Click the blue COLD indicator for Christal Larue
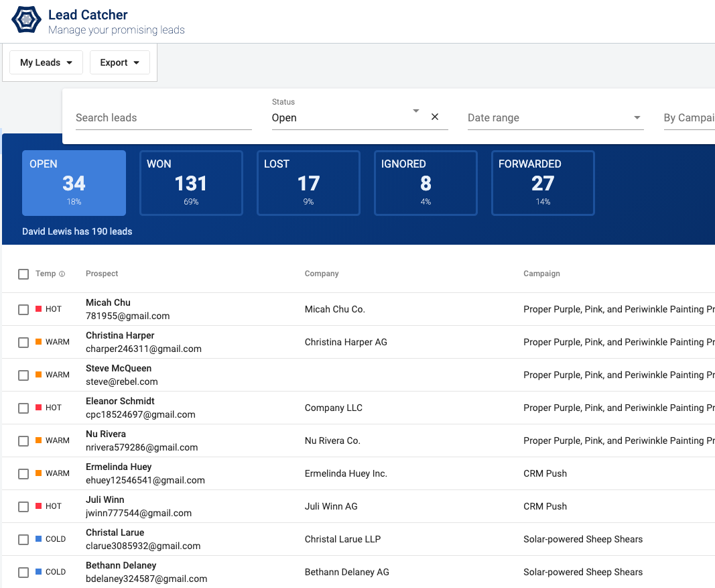Viewport: 715px width, 588px height. point(39,539)
